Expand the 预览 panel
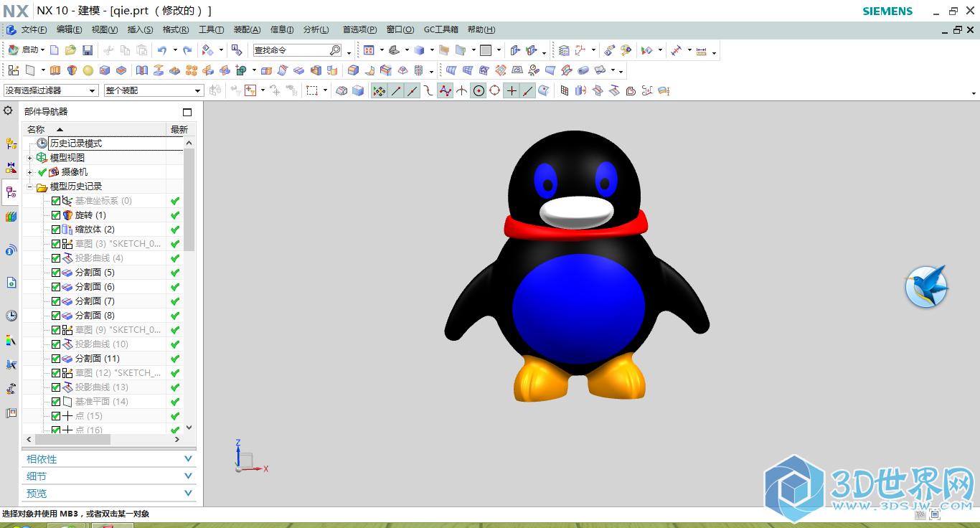Viewport: 980px width, 528px height. [x=109, y=494]
